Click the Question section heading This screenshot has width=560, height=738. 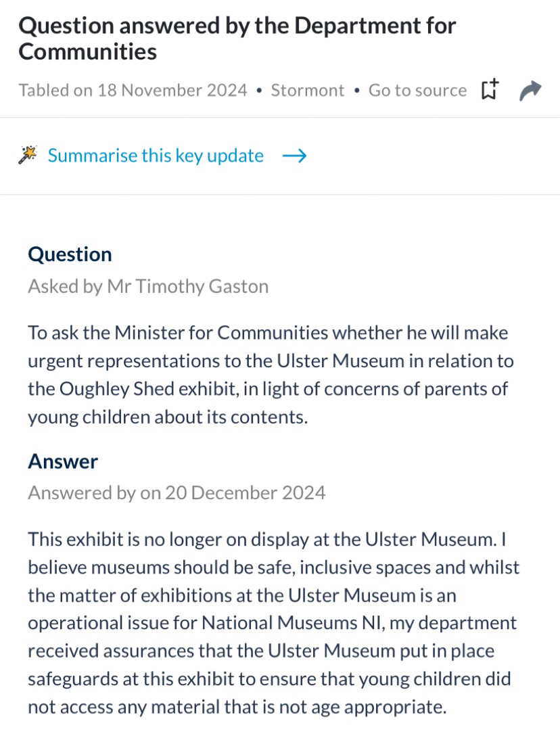pos(70,254)
